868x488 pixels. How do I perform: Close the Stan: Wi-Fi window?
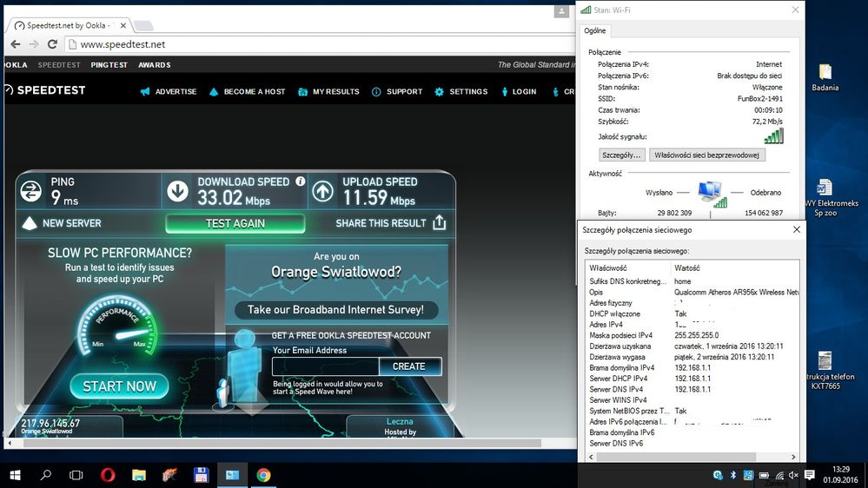click(795, 10)
